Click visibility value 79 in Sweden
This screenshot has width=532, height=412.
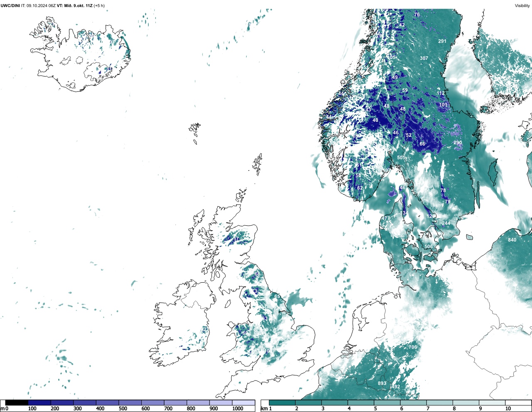coord(448,202)
